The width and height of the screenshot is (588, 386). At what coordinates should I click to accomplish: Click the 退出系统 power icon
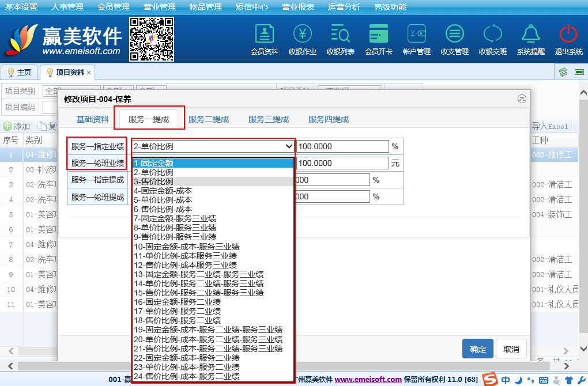[x=568, y=39]
